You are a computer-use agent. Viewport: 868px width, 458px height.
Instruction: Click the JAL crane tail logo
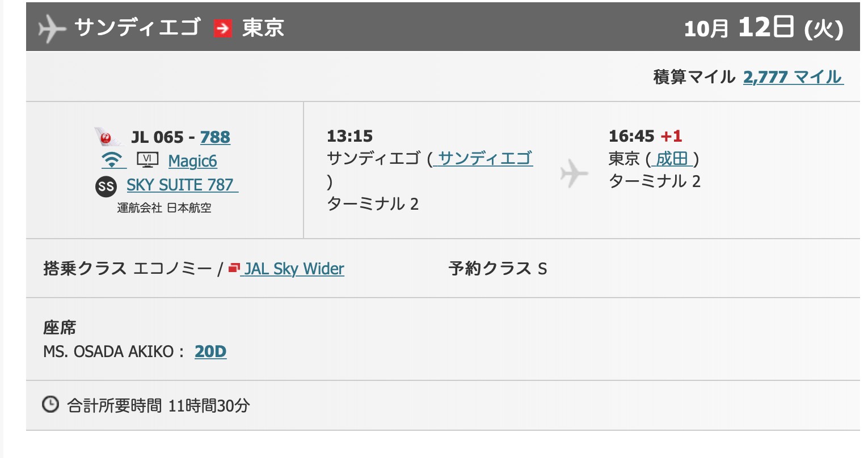[x=108, y=137]
